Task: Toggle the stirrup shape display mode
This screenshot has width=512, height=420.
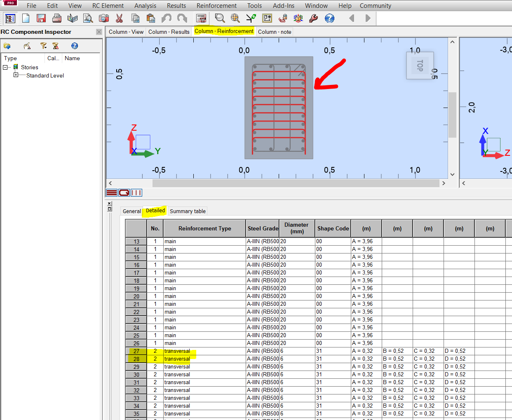Action: (124, 192)
